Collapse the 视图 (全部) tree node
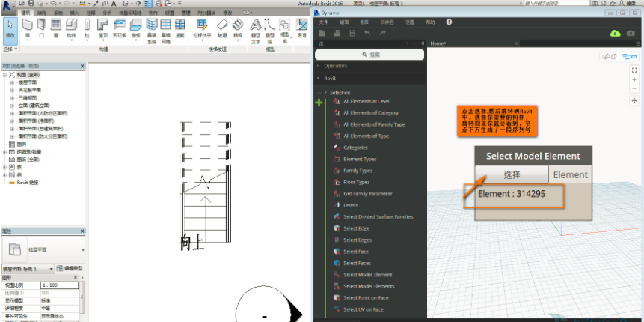 click(x=4, y=75)
